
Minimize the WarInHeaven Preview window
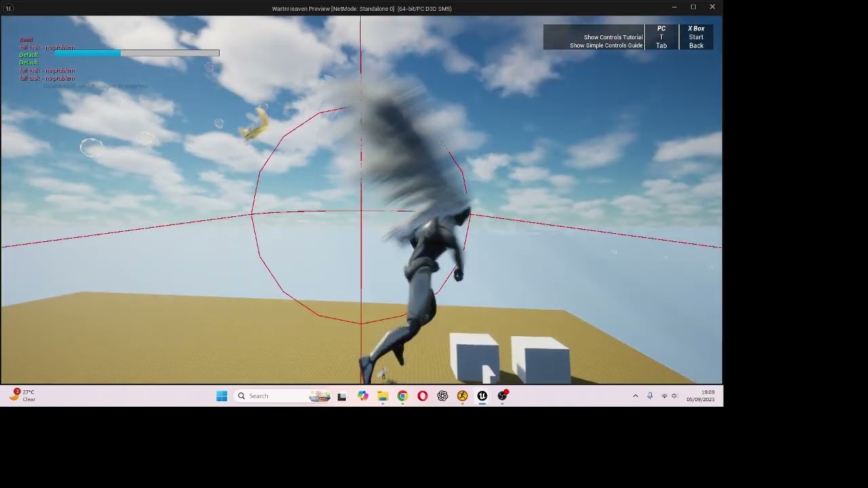pos(674,7)
